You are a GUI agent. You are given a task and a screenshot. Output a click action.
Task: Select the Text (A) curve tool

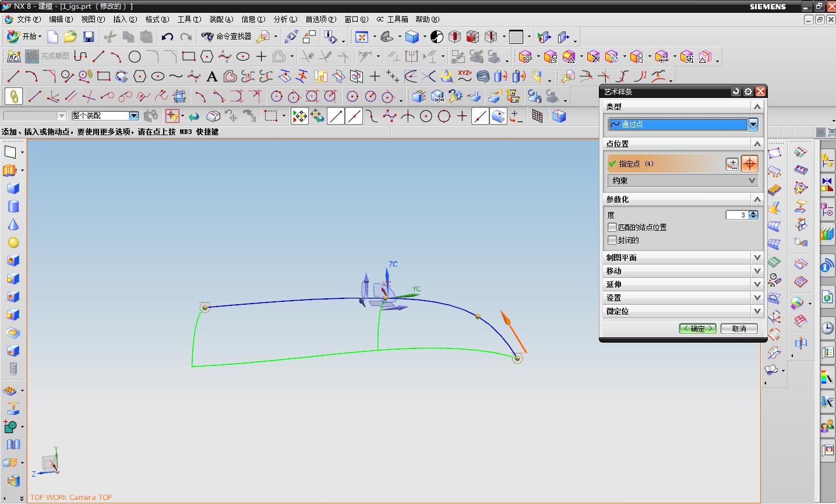point(212,76)
